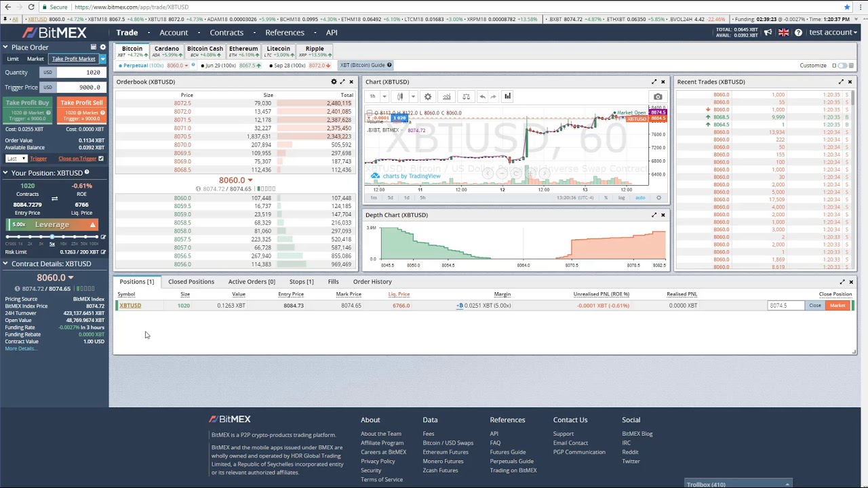
Task: Open chart candle style dropdown arrow
Action: (x=413, y=97)
